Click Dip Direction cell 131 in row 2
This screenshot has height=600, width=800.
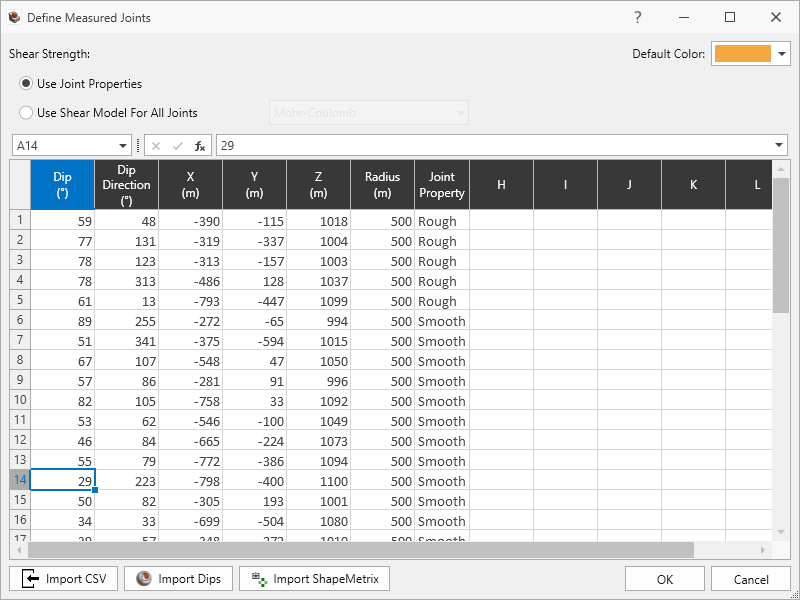[x=127, y=240]
